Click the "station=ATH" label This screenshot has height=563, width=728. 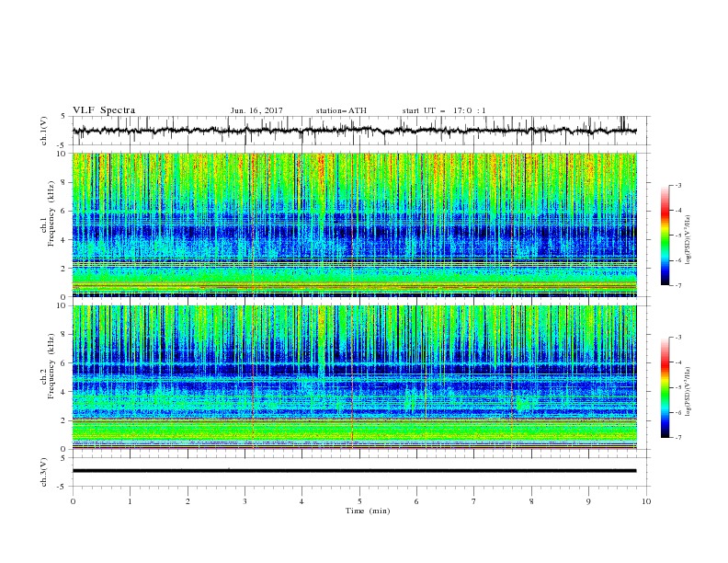[x=341, y=110]
